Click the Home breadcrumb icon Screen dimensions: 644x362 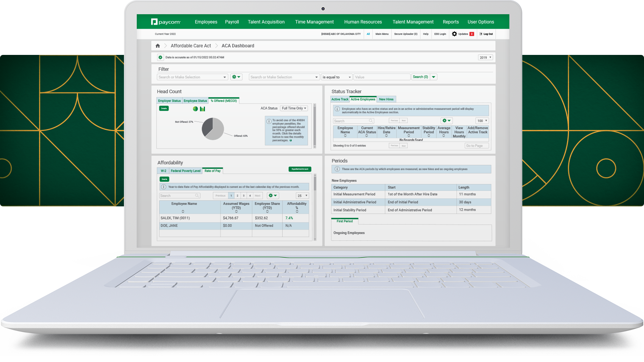158,46
